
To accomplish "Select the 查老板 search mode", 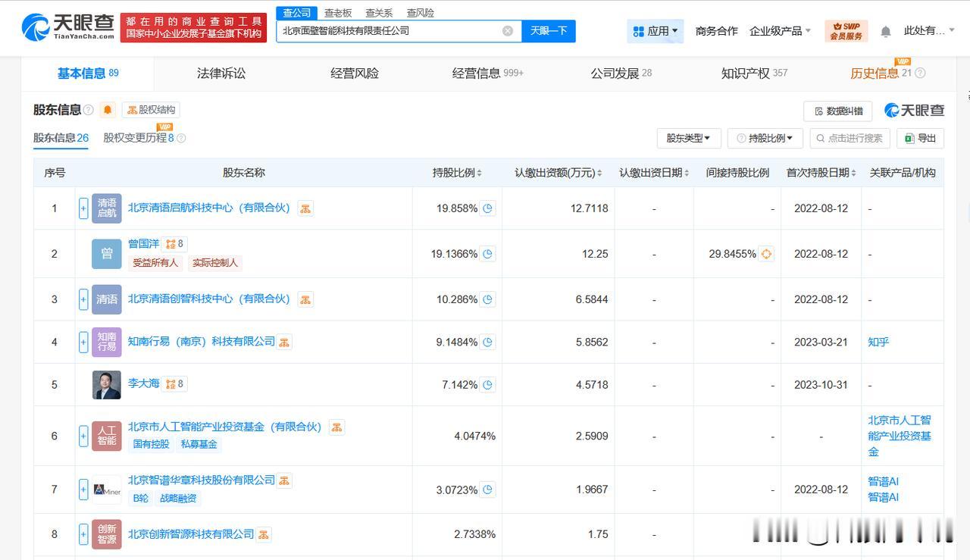I will 338,13.
